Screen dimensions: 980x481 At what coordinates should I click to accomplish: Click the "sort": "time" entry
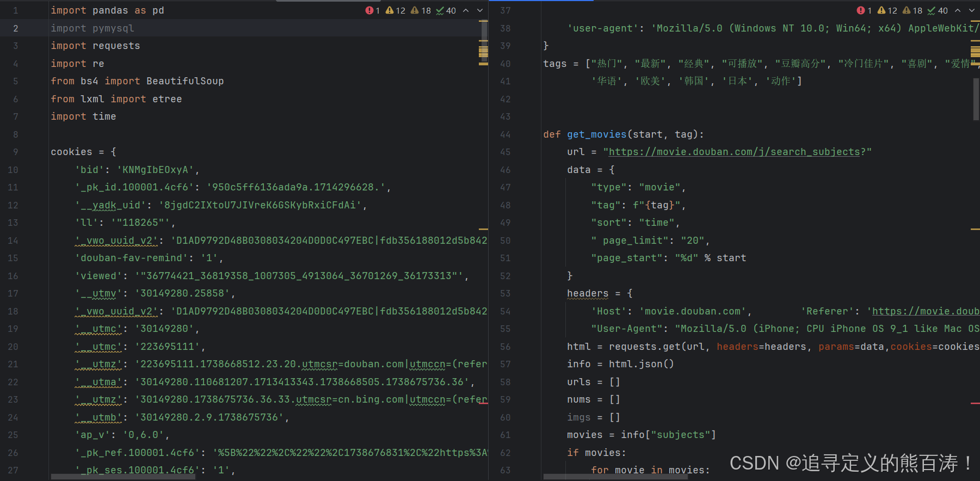pos(633,223)
